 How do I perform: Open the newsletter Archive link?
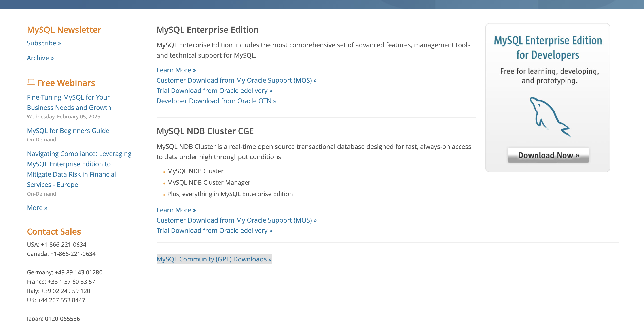click(x=40, y=58)
